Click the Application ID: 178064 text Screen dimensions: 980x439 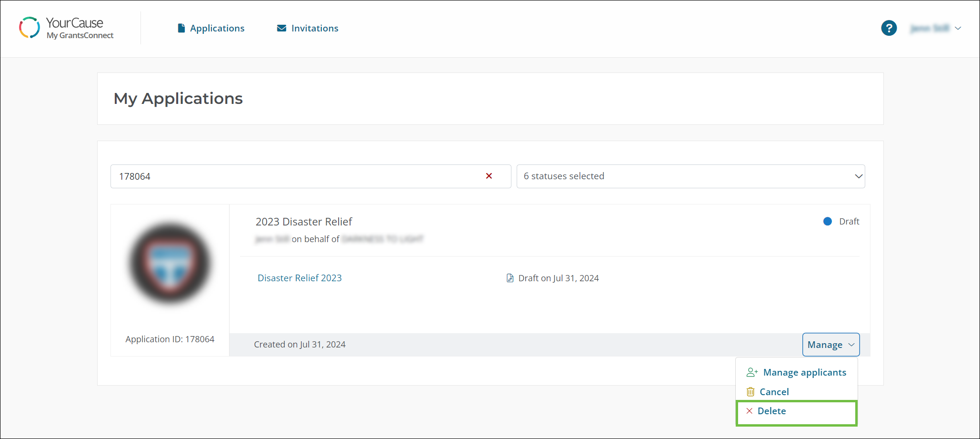coord(170,339)
